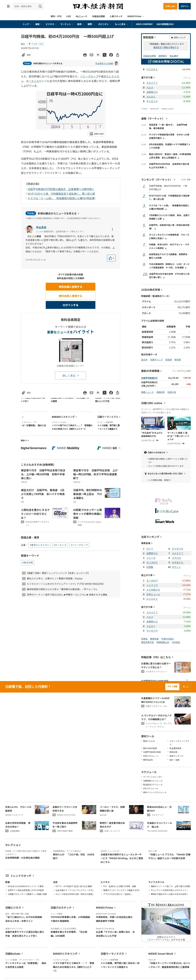The width and height of the screenshot is (196, 980).
Task: Click the upload share icon below title
Action: (x=117, y=55)
